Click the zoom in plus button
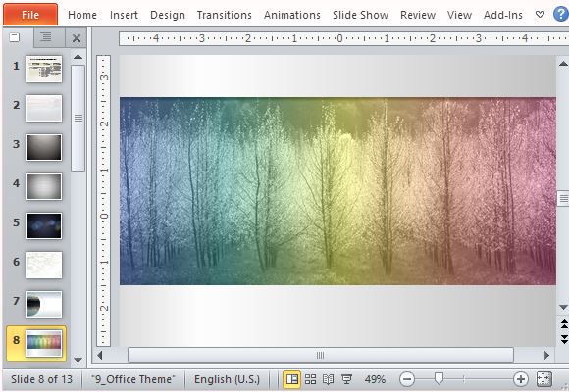 click(x=521, y=379)
